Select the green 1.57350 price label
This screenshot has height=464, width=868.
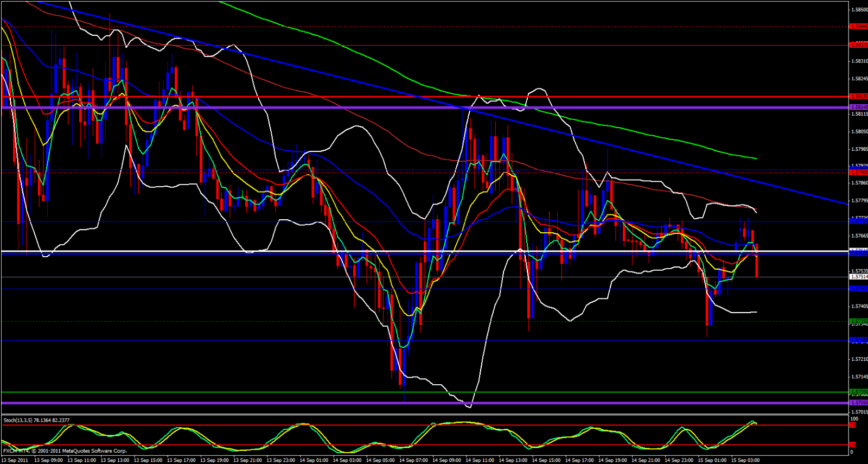[x=858, y=322]
